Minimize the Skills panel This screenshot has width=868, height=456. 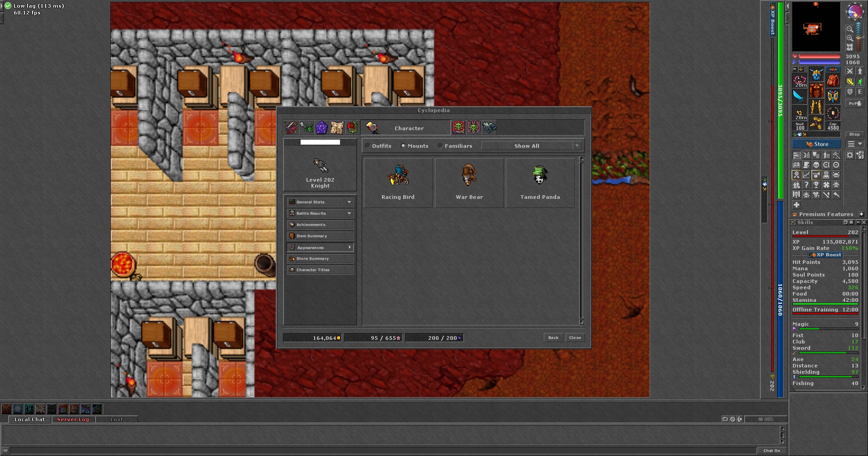pos(858,222)
